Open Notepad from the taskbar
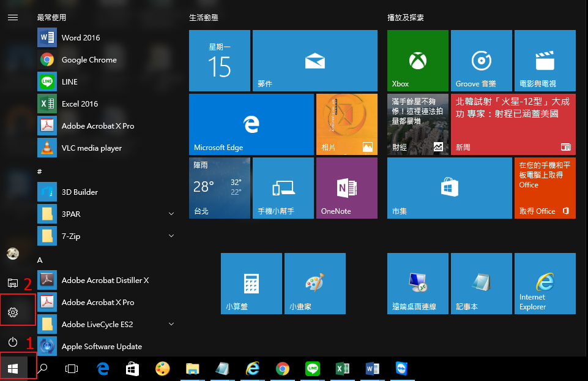588x381 pixels. pyautogui.click(x=222, y=369)
